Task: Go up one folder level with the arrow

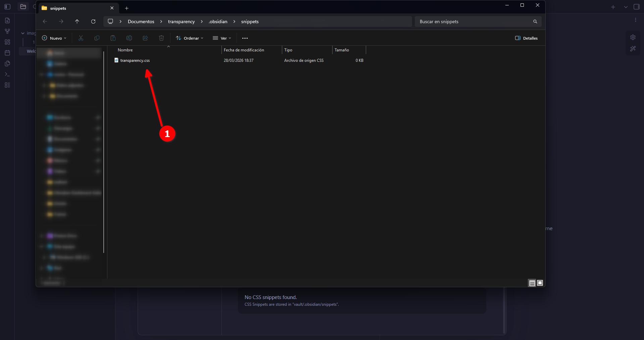Action: pyautogui.click(x=77, y=22)
